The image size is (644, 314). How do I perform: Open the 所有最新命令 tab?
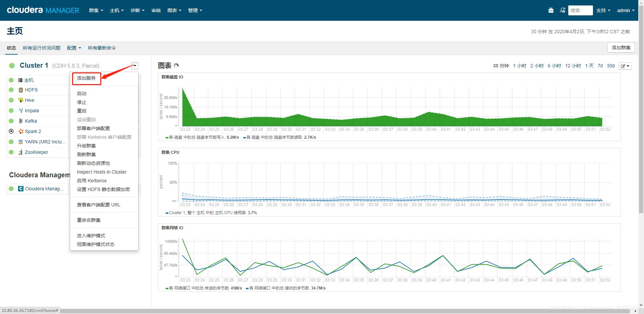click(x=102, y=48)
